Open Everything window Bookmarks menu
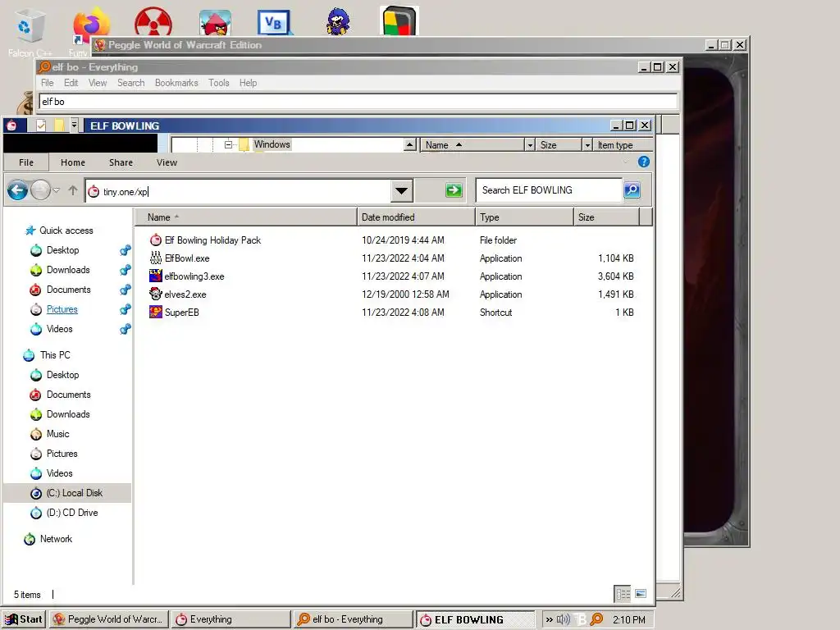This screenshot has width=840, height=630. point(176,83)
